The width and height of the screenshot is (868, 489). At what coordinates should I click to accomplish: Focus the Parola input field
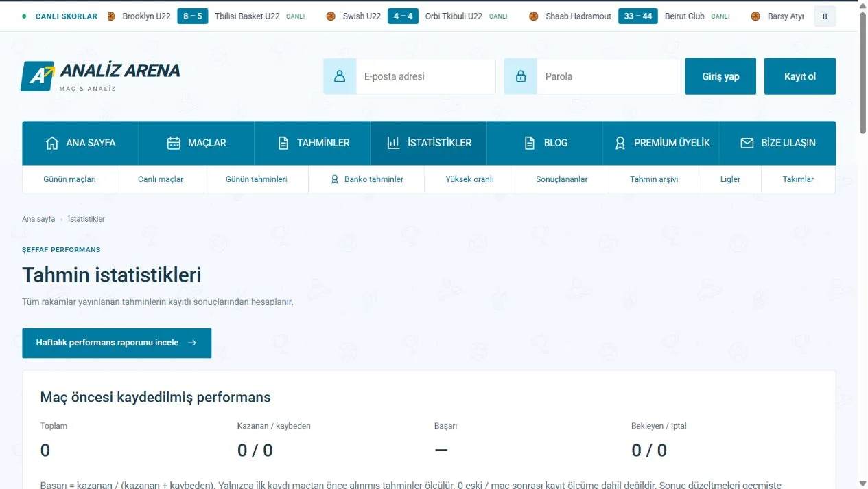(607, 76)
